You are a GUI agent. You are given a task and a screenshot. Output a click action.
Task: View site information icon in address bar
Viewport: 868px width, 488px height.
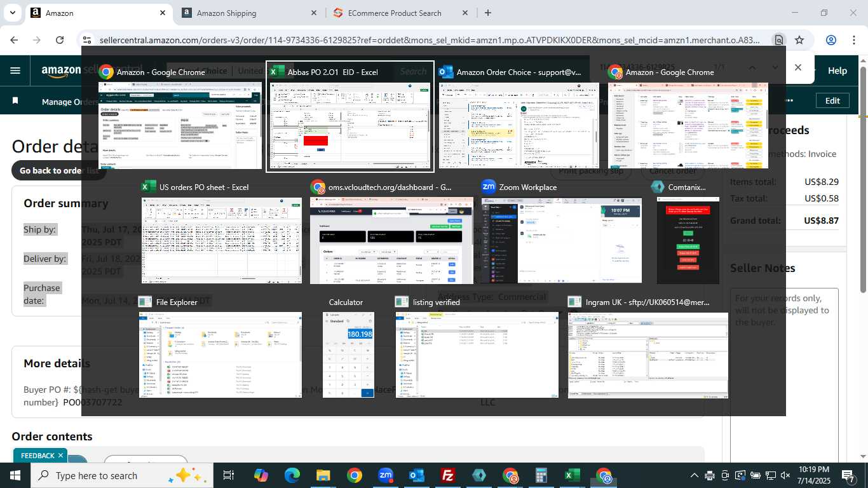click(87, 40)
